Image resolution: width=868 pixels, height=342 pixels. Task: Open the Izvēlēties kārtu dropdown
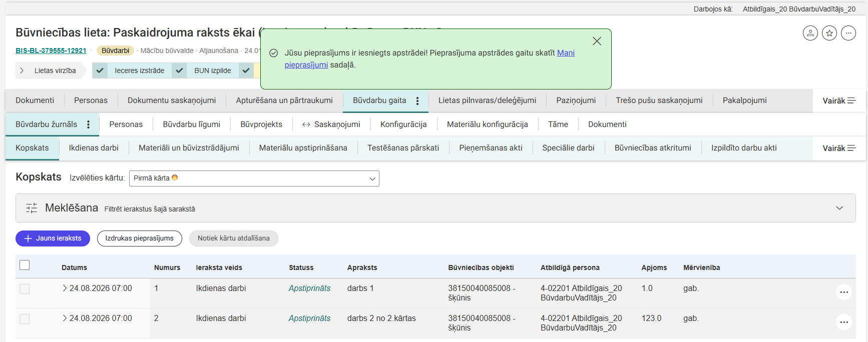tap(254, 178)
